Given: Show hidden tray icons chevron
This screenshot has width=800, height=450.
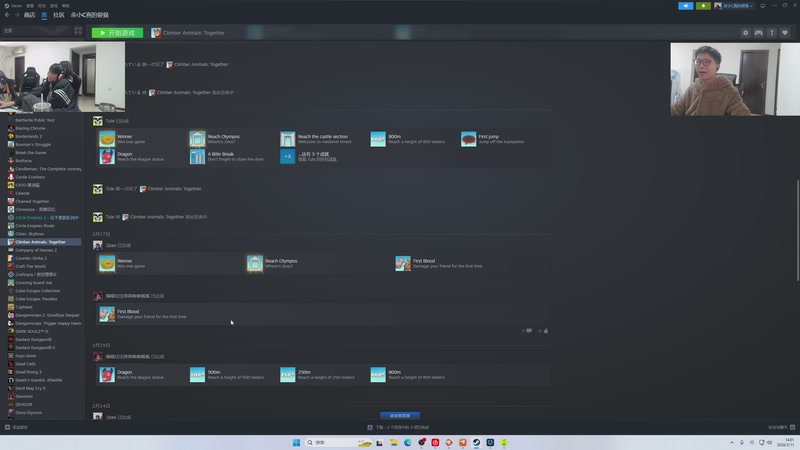Looking at the screenshot, I should tap(732, 442).
